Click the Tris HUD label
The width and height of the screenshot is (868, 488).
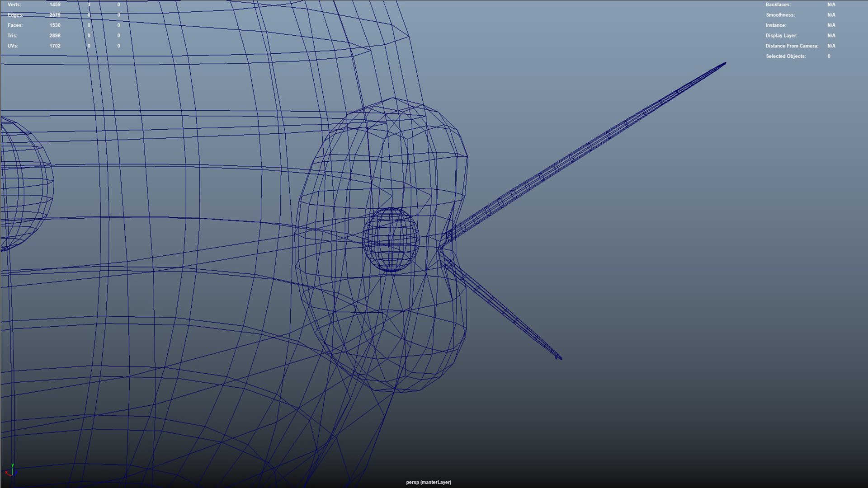tap(12, 36)
